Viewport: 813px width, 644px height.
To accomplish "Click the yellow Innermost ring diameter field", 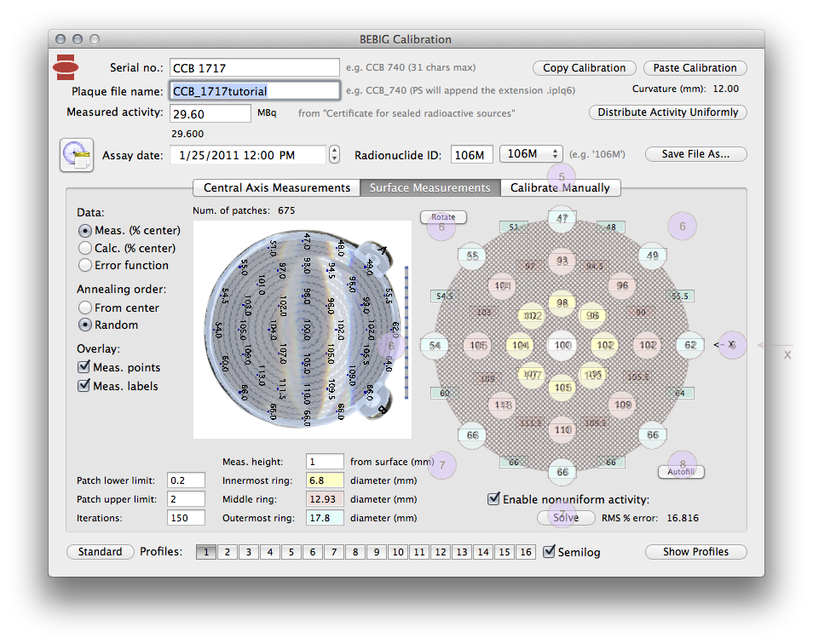I will pos(325,480).
